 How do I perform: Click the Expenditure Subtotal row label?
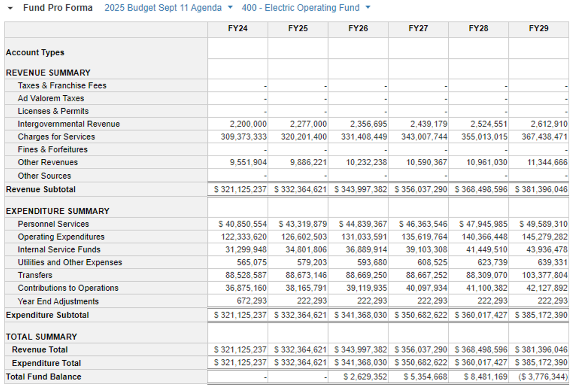point(47,315)
